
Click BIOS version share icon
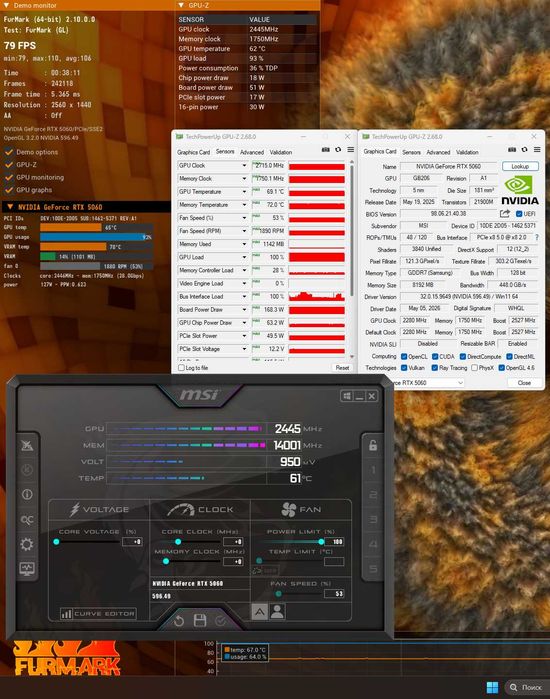505,214
